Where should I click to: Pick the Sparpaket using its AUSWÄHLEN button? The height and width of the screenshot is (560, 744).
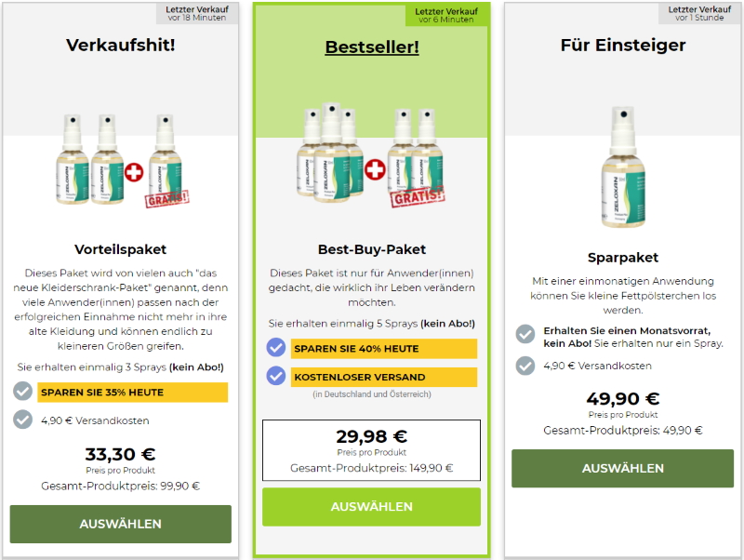[622, 469]
